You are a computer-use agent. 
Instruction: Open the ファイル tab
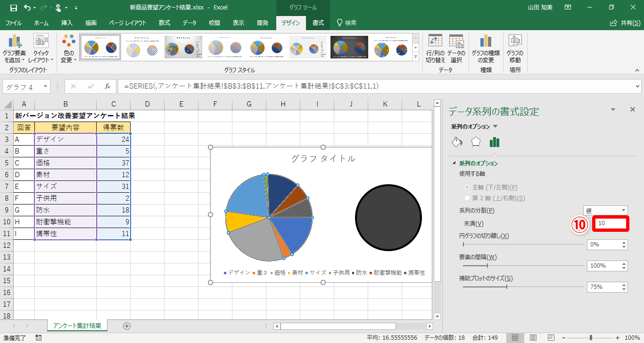coord(13,23)
